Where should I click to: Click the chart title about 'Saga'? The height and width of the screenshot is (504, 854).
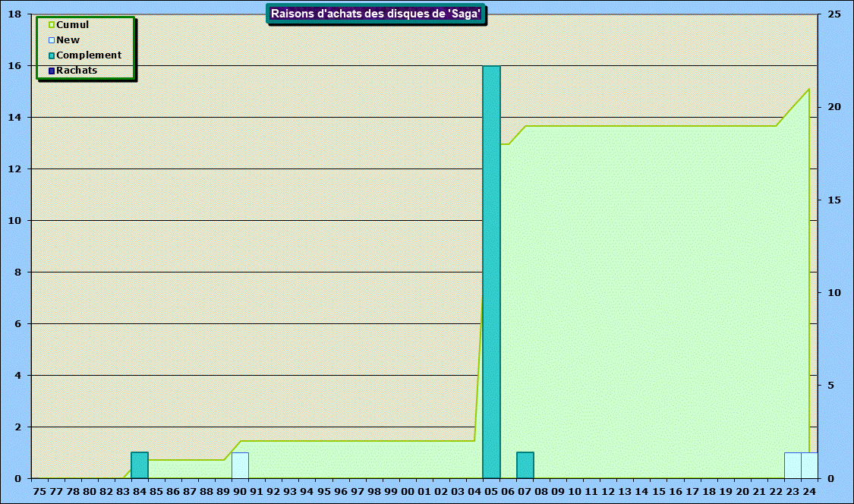click(377, 14)
